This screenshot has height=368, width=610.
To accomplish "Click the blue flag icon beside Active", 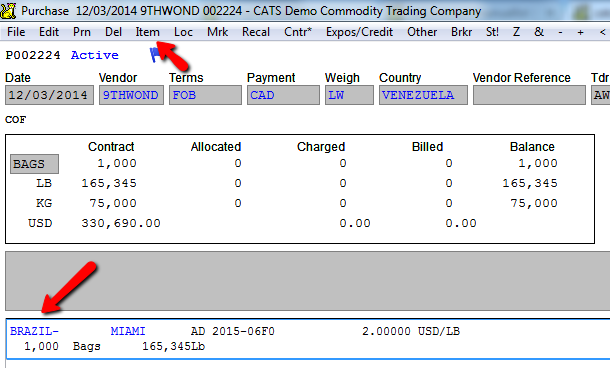I will point(155,55).
